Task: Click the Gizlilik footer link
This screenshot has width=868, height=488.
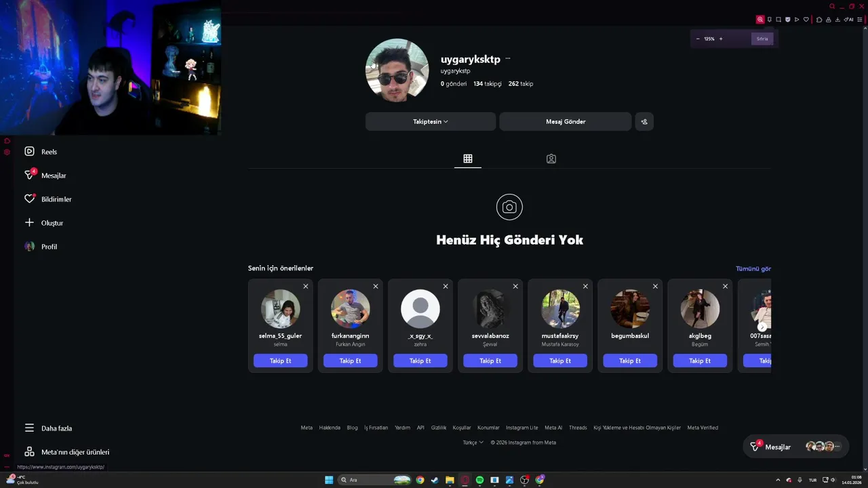Action: [x=439, y=428]
